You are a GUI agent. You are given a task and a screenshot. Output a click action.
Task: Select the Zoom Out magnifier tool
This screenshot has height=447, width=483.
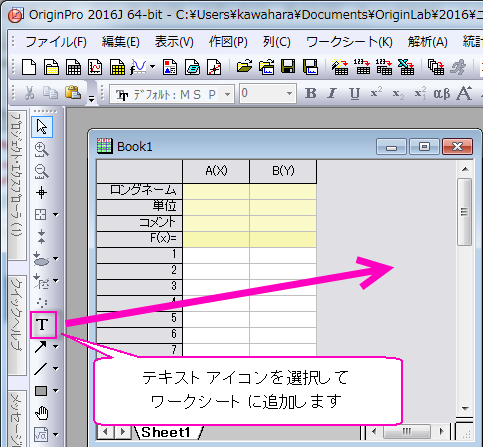(x=42, y=172)
